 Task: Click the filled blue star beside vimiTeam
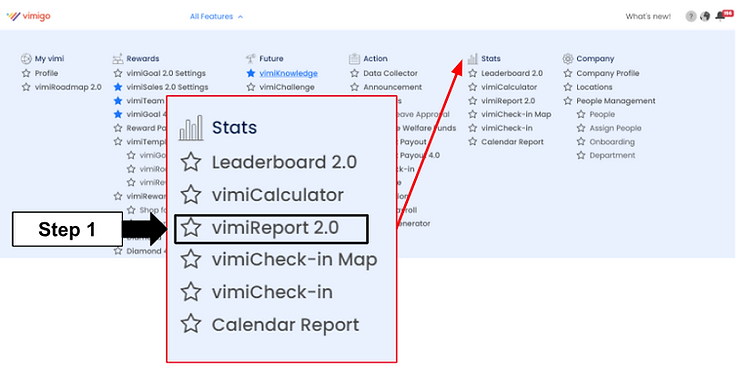click(118, 101)
